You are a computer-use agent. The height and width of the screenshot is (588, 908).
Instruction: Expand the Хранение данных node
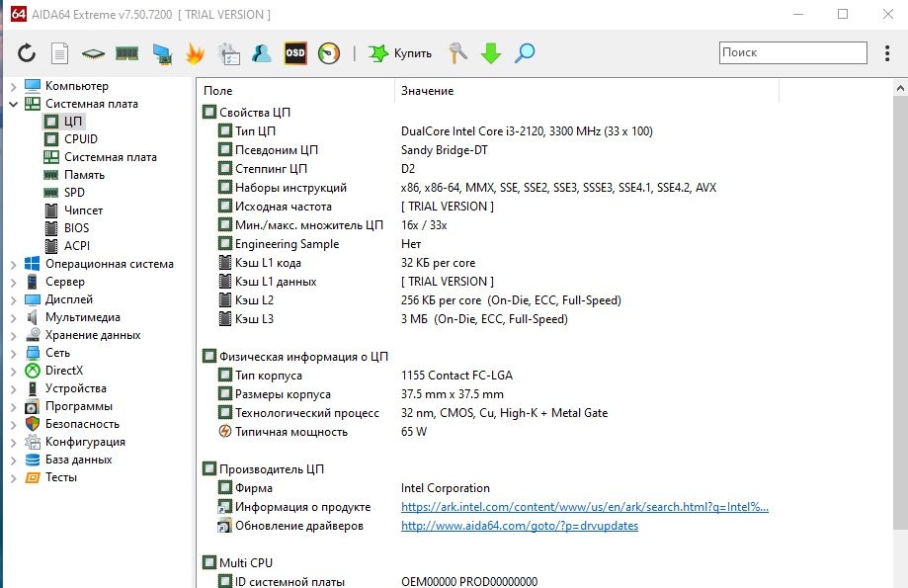13,335
